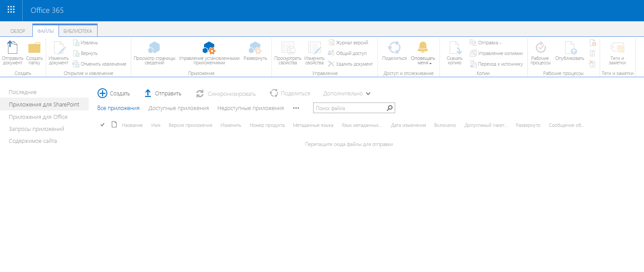The image size is (644, 272).
Task: Switch to the Библиотека ribbon tab
Action: tap(78, 31)
